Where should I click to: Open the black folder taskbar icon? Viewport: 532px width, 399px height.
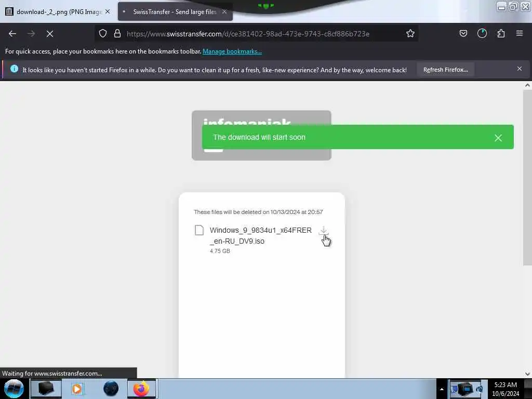pos(46,389)
